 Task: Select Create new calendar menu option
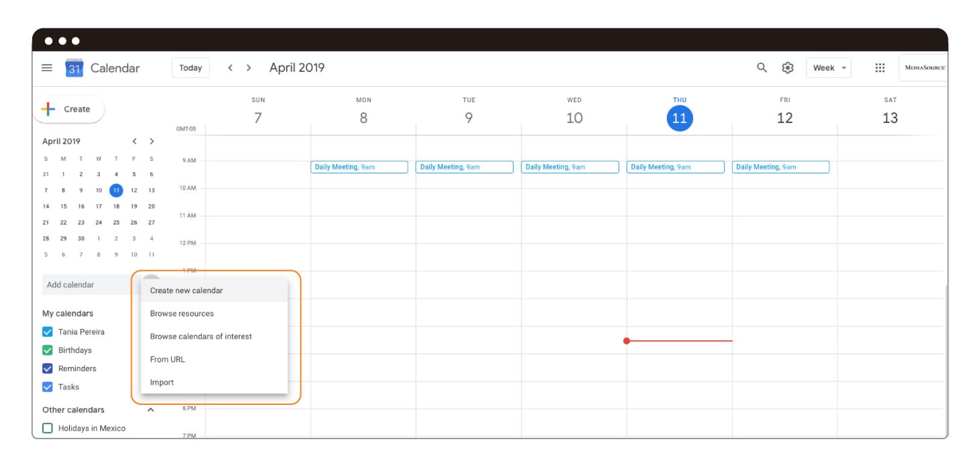[x=186, y=291]
